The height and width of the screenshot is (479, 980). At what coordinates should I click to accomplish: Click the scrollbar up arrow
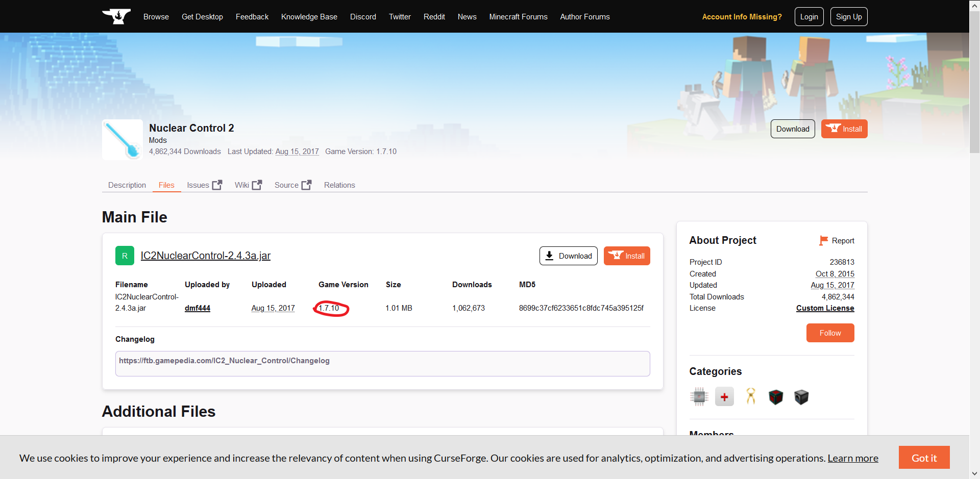[x=974, y=5]
